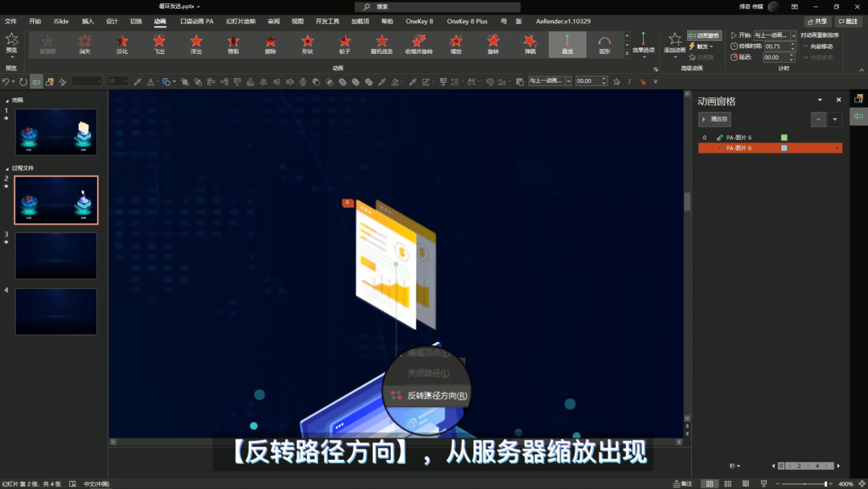Close the animation pane (动画窗格)
Image resolution: width=868 pixels, height=489 pixels.
pyautogui.click(x=838, y=101)
